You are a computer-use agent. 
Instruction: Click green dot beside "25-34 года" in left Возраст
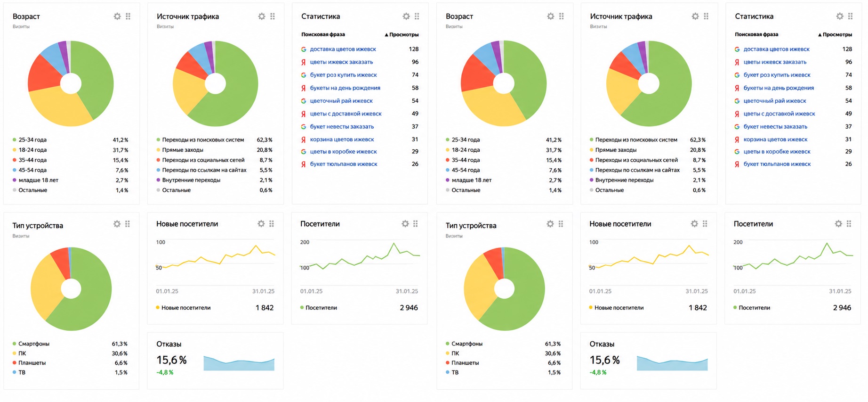(x=15, y=140)
